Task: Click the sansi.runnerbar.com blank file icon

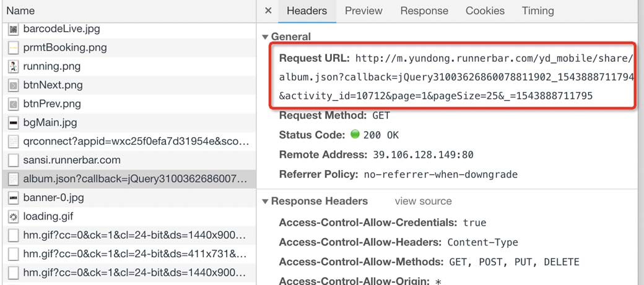Action: 14,160
